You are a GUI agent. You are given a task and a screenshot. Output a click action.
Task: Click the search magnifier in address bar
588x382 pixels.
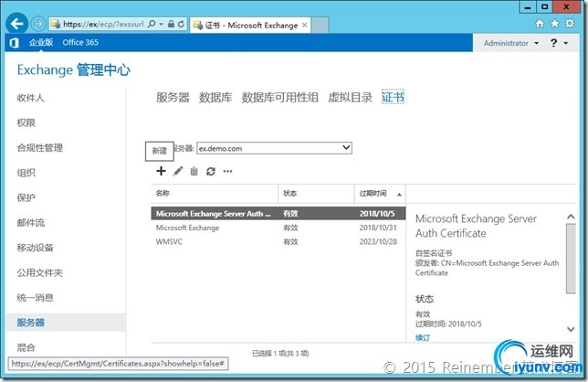pyautogui.click(x=152, y=24)
